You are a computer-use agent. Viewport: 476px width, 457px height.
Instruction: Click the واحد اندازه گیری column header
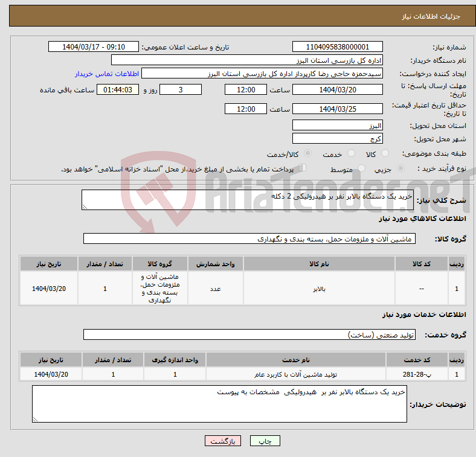tap(175, 360)
